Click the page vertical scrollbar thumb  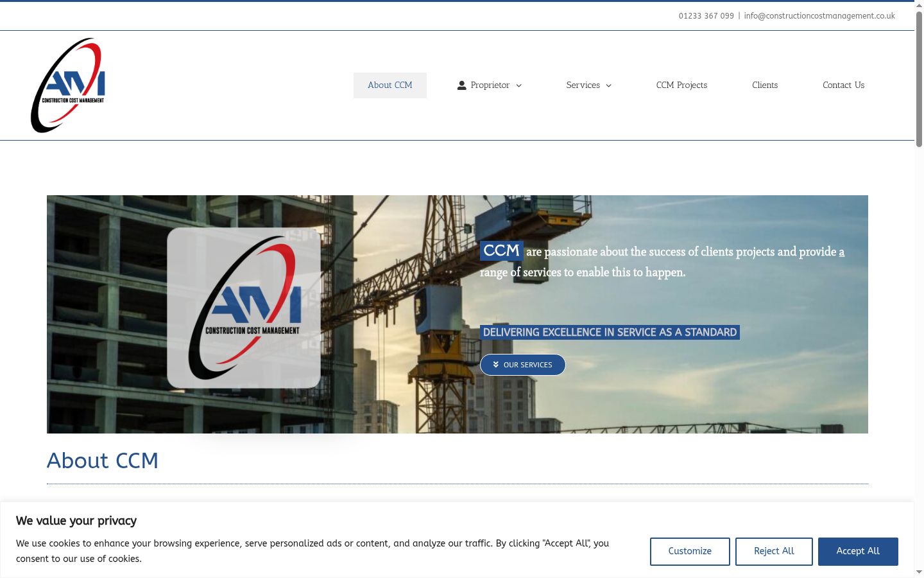pyautogui.click(x=919, y=80)
